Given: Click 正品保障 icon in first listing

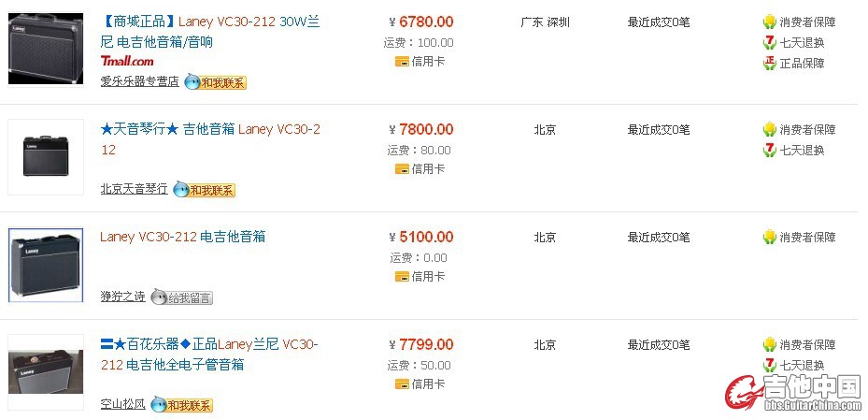Looking at the screenshot, I should coord(769,63).
